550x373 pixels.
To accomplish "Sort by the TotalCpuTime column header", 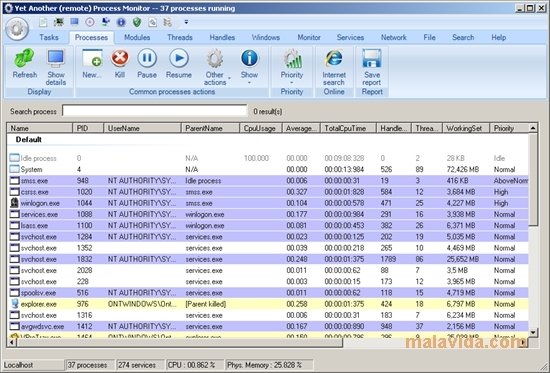I will point(348,128).
